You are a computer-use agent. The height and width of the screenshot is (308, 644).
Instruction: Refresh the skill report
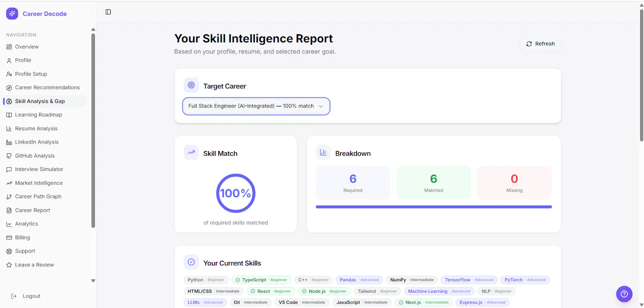point(541,44)
